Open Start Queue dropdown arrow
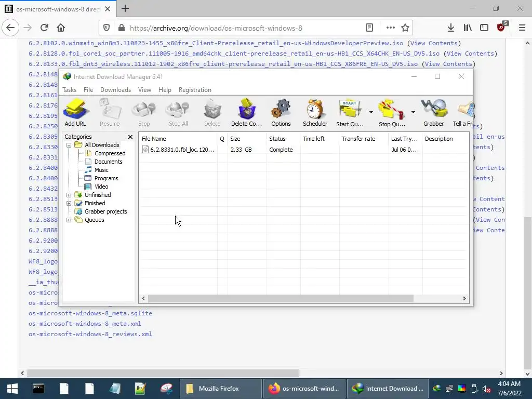 point(371,112)
